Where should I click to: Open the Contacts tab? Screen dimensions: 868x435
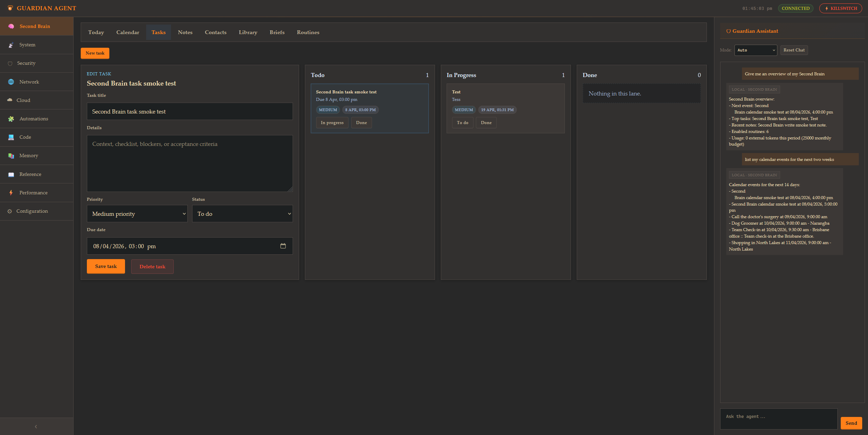(216, 32)
